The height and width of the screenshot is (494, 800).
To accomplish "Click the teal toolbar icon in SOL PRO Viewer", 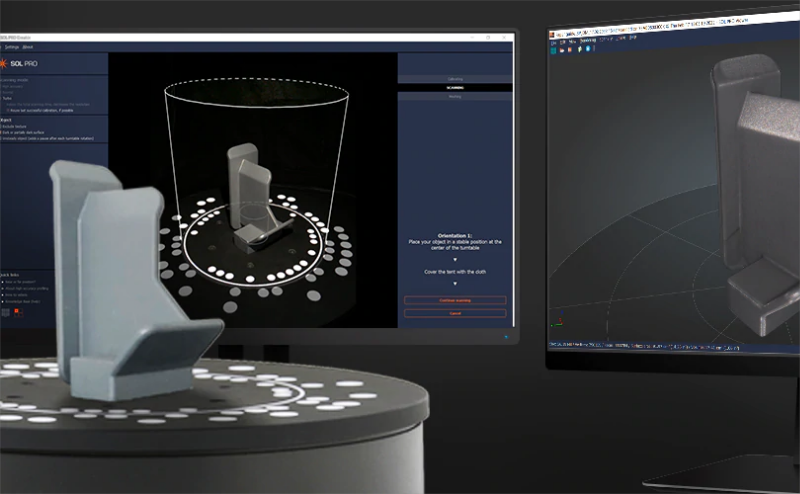I will 554,50.
